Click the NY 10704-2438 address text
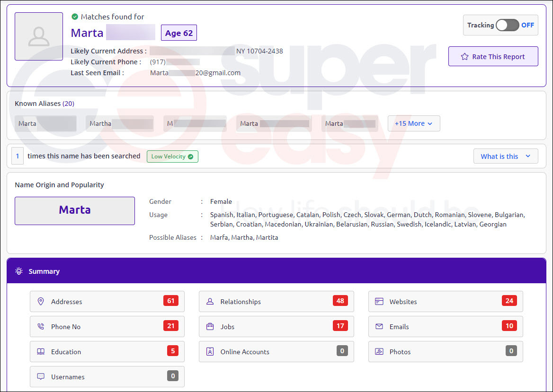The height and width of the screenshot is (392, 553). click(259, 51)
